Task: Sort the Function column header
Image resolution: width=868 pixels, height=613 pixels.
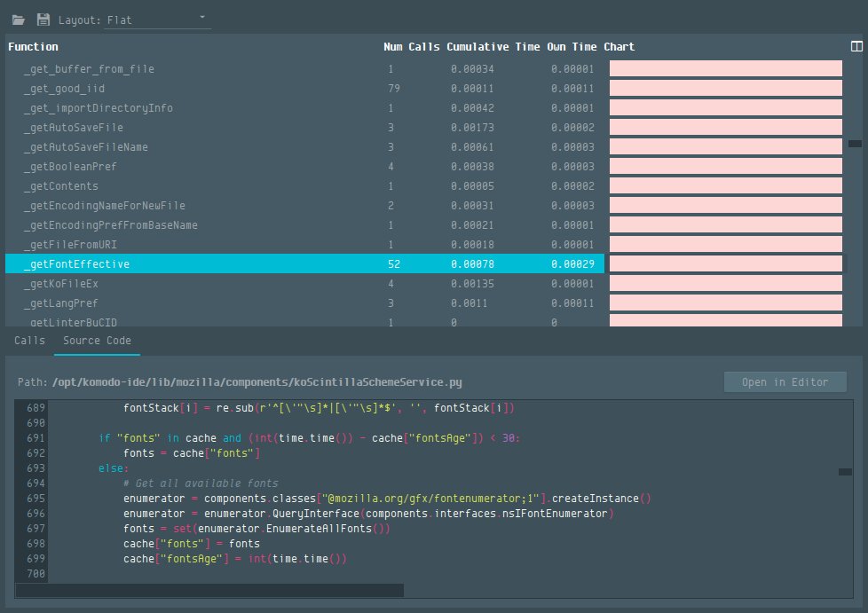Action: [33, 47]
